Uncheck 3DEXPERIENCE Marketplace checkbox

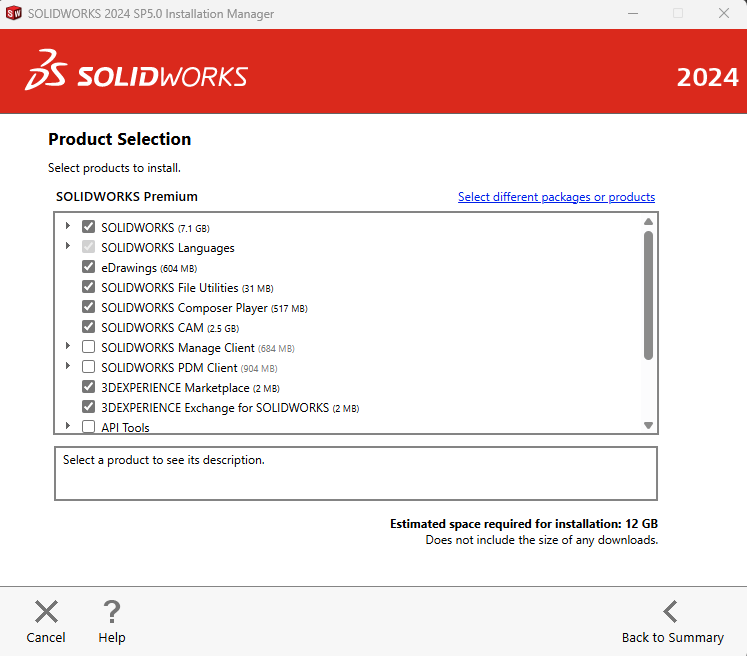pos(88,386)
